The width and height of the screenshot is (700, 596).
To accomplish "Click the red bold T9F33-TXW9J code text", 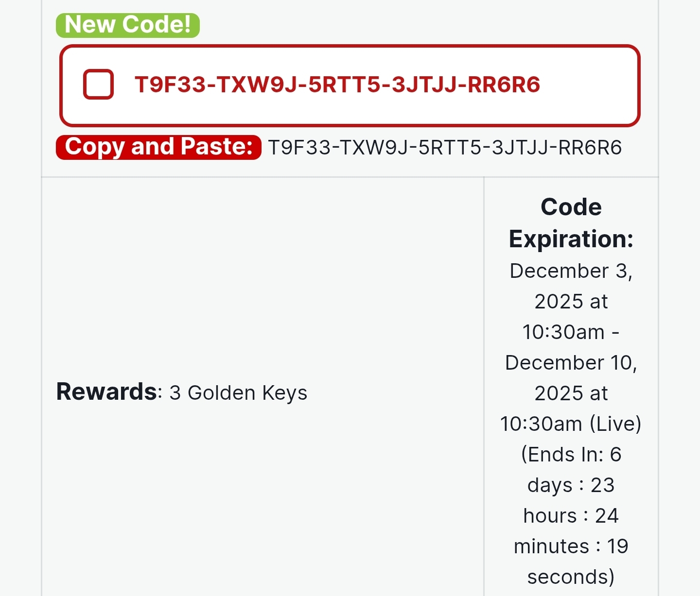I will point(337,85).
